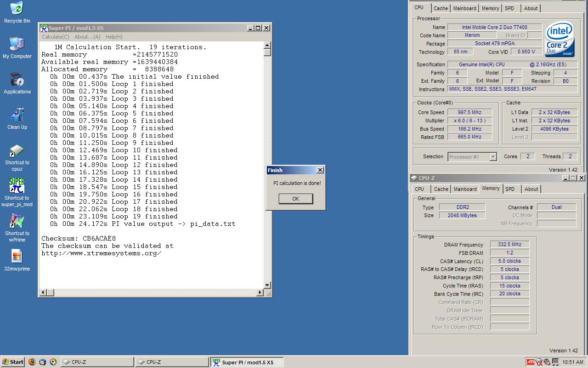This screenshot has width=588, height=368.
Task: Click the Channels # value Dual
Action: [x=556, y=207]
